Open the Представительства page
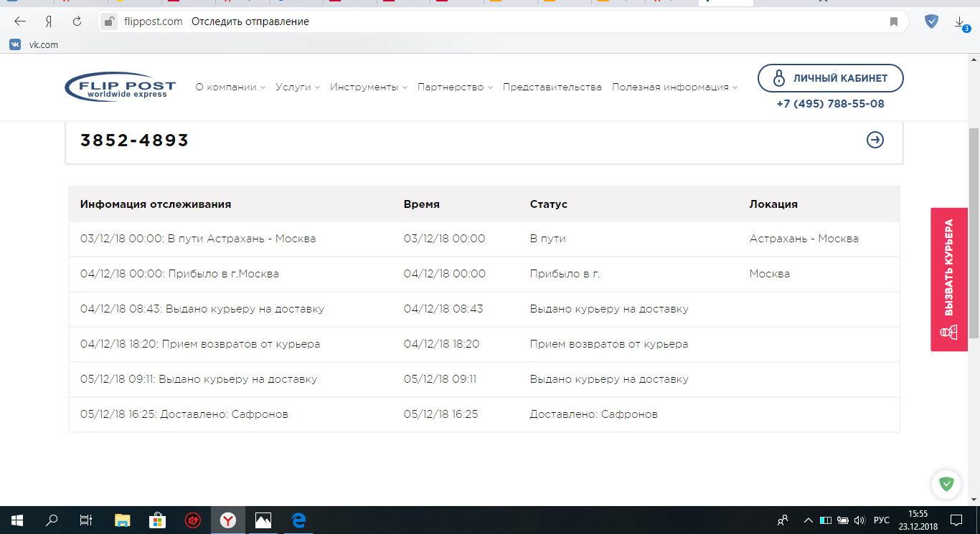The height and width of the screenshot is (534, 980). point(552,87)
